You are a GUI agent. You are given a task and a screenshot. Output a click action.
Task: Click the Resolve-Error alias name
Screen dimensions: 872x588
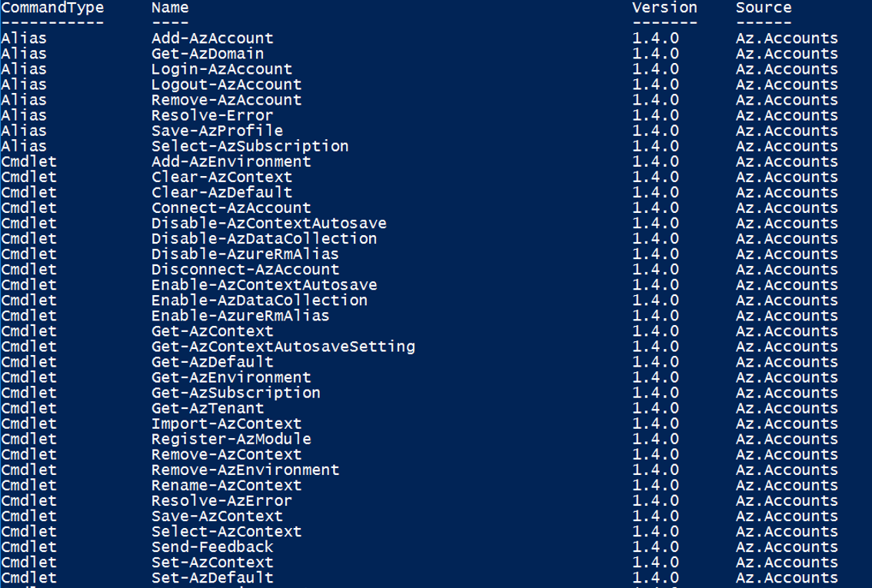[x=212, y=115]
